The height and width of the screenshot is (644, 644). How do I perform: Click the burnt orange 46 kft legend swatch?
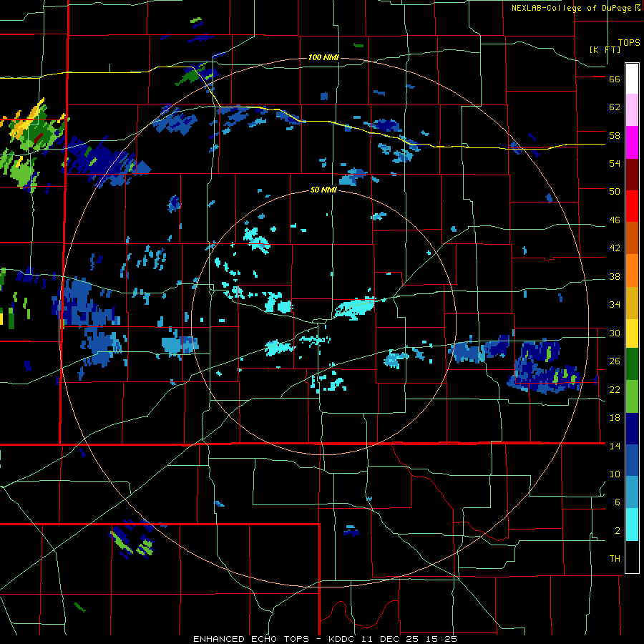click(632, 238)
